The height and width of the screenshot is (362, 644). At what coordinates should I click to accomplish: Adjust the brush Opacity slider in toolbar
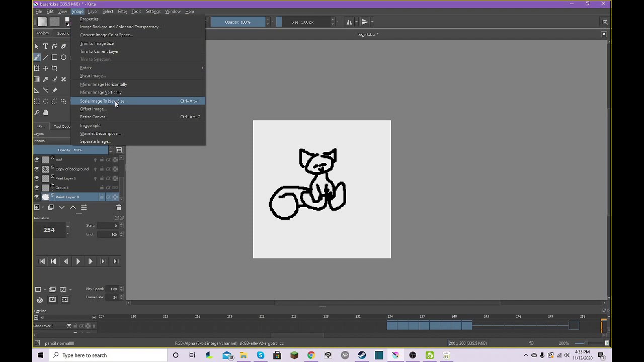pos(238,22)
